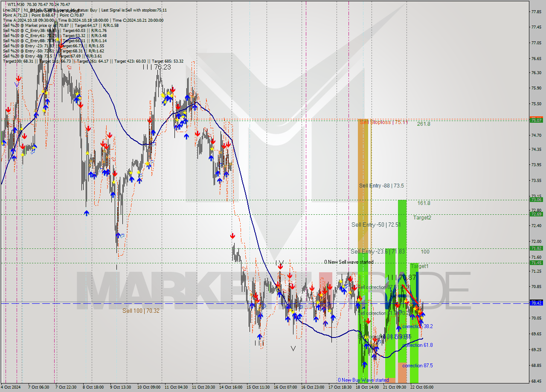Viewport: 546px width, 392px height.
Task: Click the 73.55 price axis value
Action: [537, 181]
